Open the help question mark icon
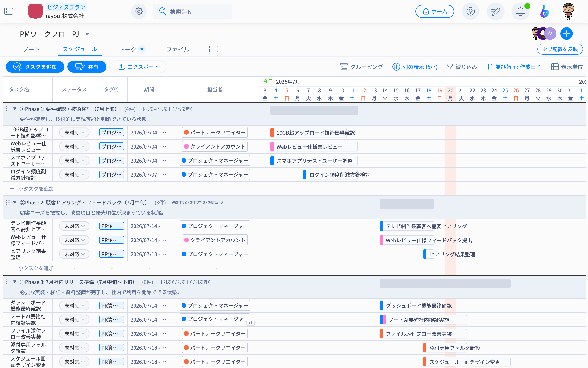588x368 pixels. tap(470, 11)
